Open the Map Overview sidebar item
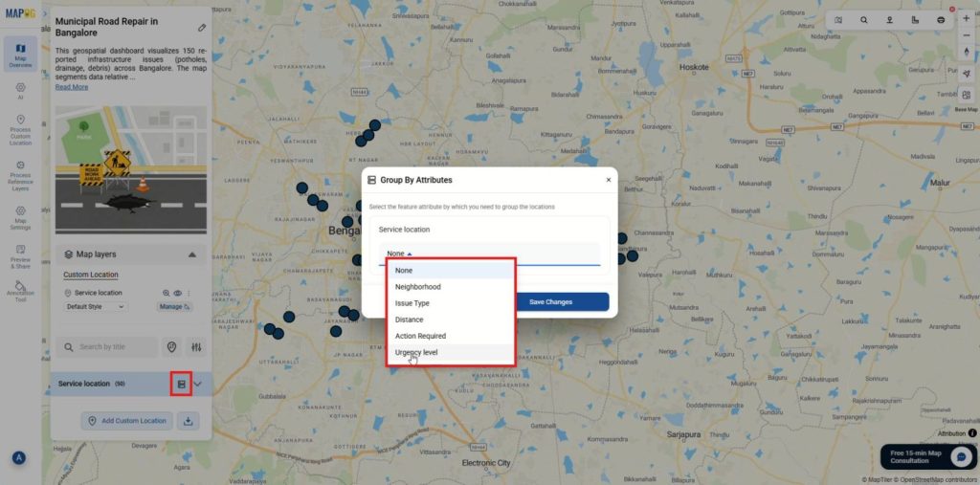Image resolution: width=980 pixels, height=485 pixels. pos(20,55)
